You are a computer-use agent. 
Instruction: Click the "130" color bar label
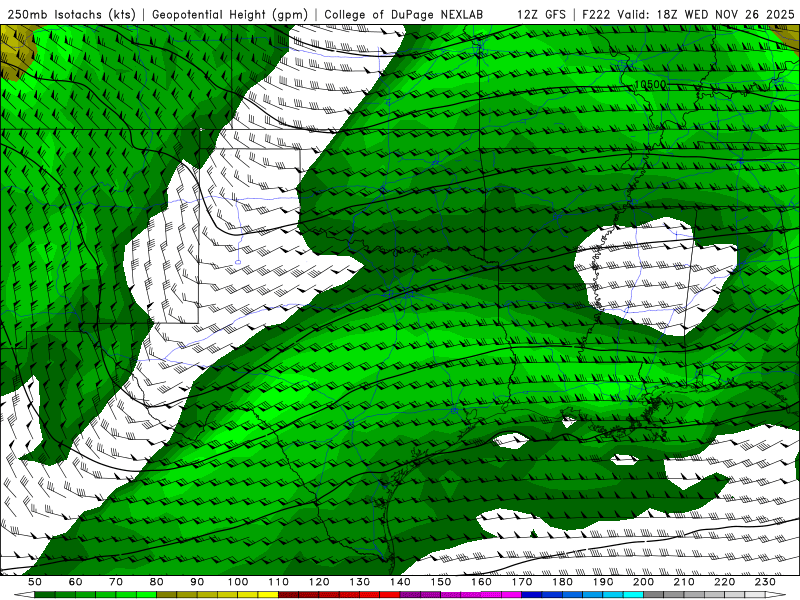pyautogui.click(x=360, y=582)
